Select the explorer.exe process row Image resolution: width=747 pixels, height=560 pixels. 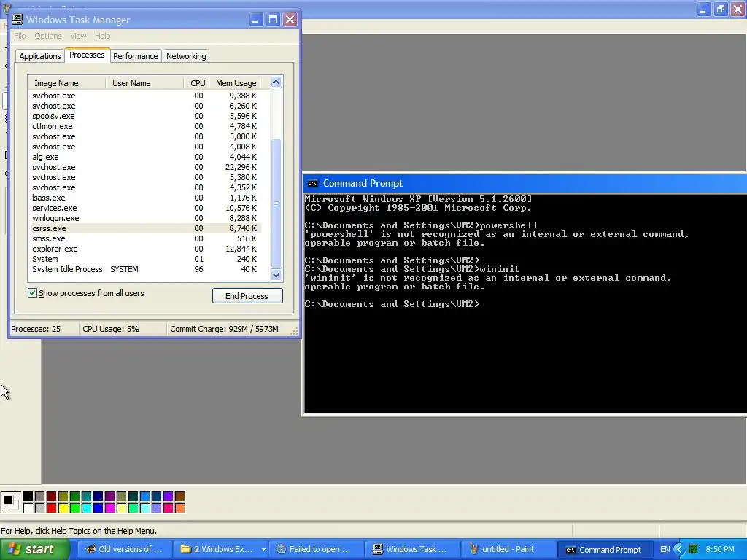click(x=145, y=249)
